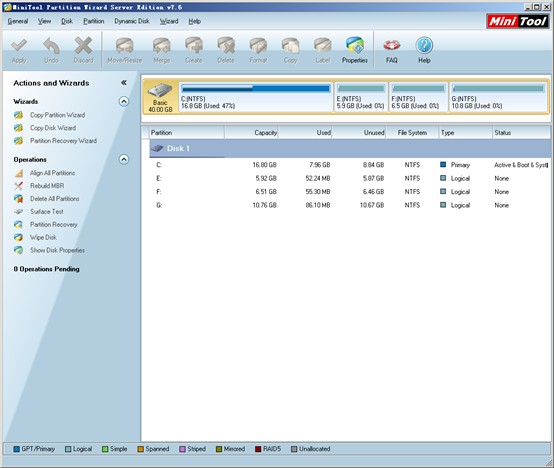
Task: Open the Help menu
Action: tap(194, 21)
